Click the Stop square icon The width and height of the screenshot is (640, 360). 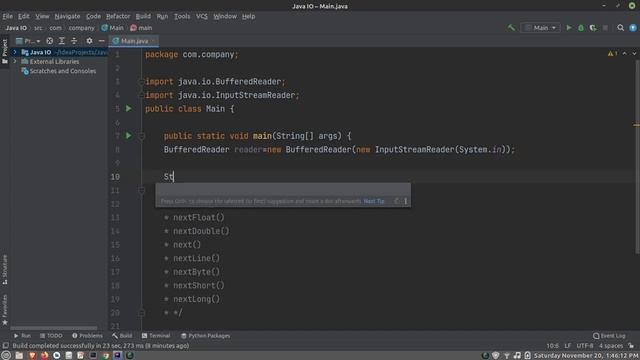(x=605, y=28)
